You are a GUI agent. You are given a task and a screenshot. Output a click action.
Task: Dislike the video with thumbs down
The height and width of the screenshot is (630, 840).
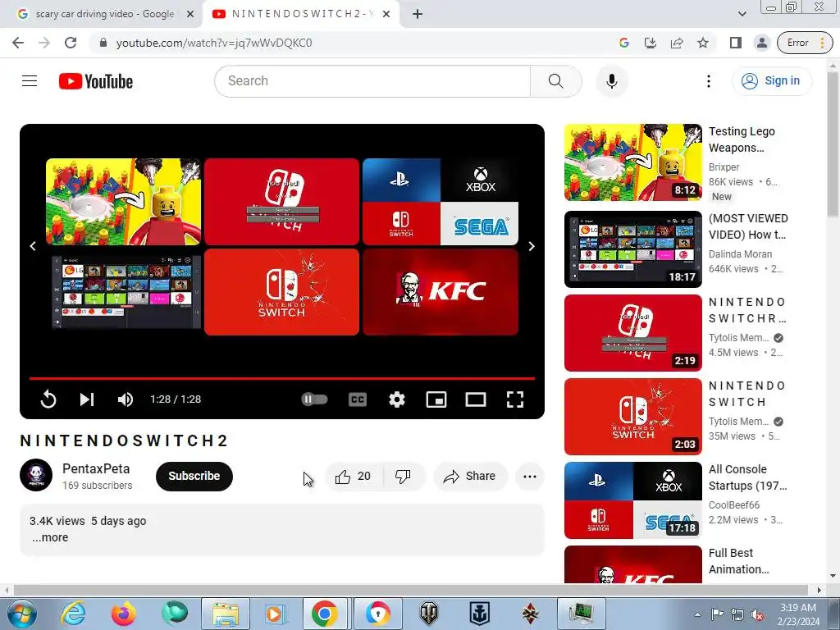(x=403, y=477)
